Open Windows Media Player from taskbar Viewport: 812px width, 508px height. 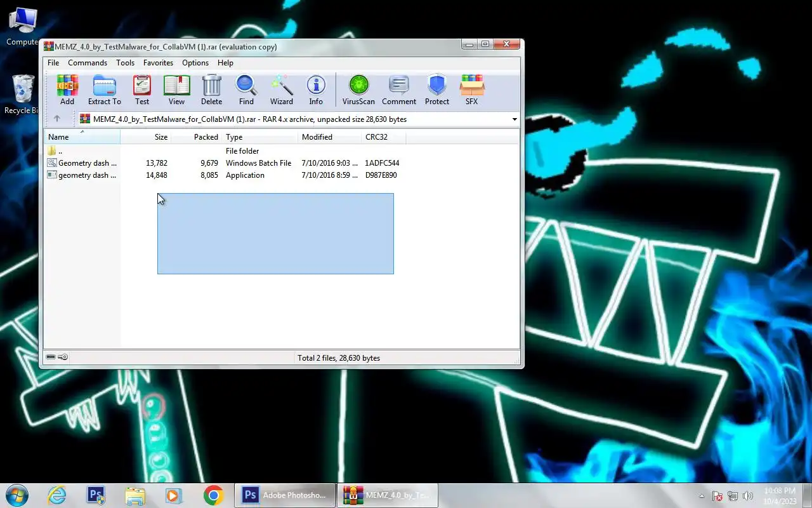coord(174,495)
